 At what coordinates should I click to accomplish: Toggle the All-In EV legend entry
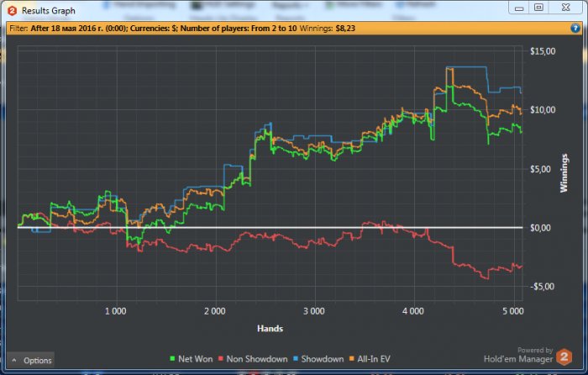pos(370,359)
